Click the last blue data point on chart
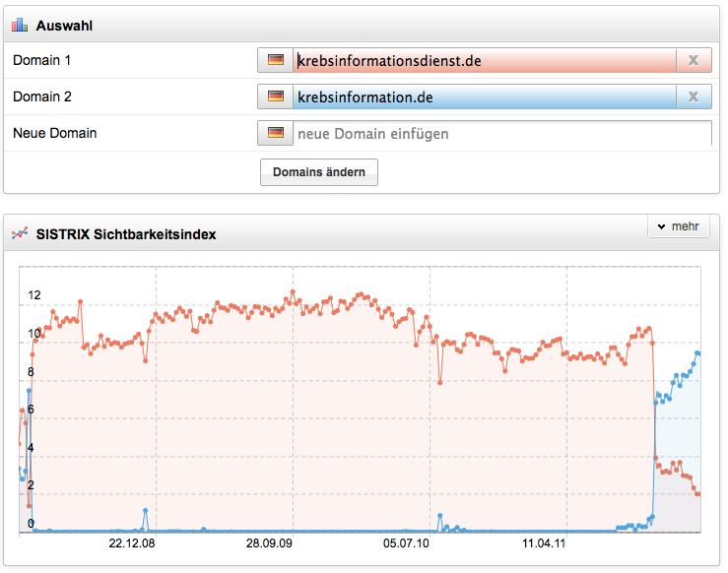Screen dimensions: 728x573 pos(698,353)
